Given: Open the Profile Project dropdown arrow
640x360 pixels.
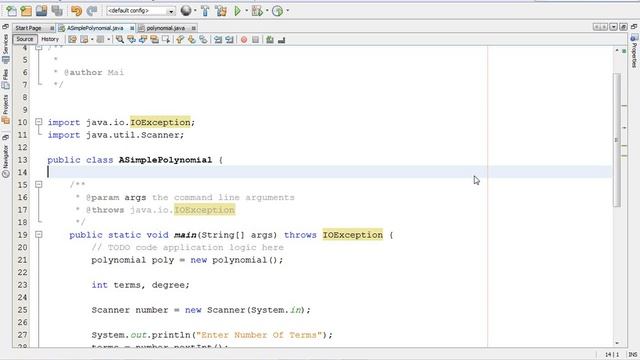Looking at the screenshot, I should click(287, 11).
